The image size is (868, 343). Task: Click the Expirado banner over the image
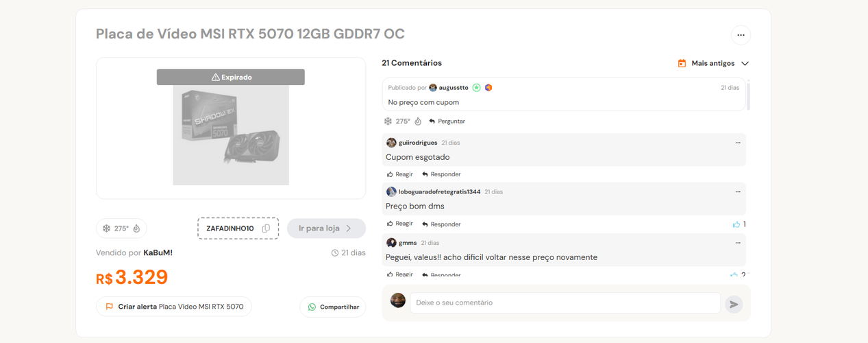(231, 78)
